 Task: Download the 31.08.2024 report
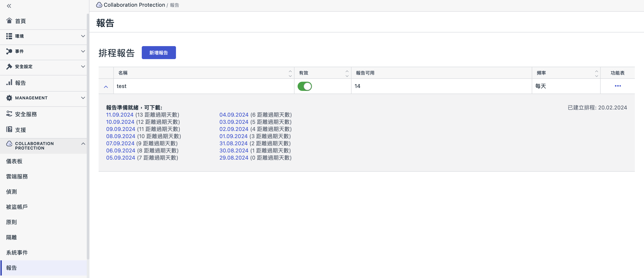click(233, 143)
